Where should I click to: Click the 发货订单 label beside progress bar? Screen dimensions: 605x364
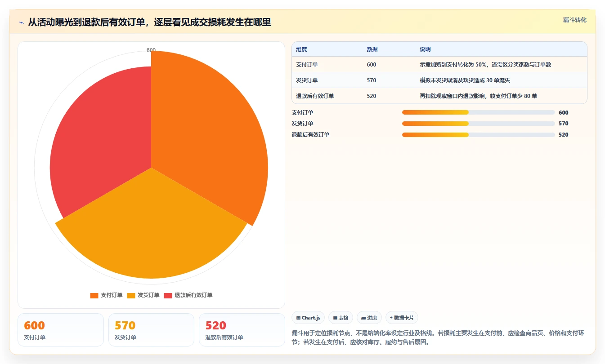coord(302,124)
